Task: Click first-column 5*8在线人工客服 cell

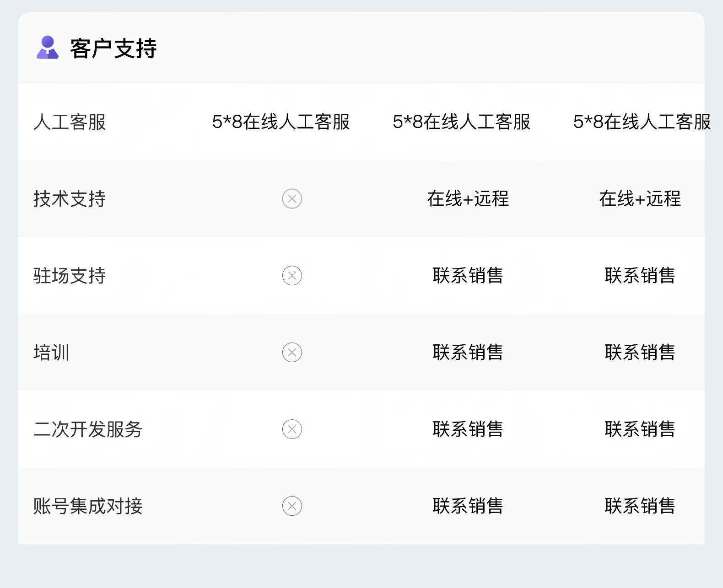Action: pyautogui.click(x=281, y=122)
